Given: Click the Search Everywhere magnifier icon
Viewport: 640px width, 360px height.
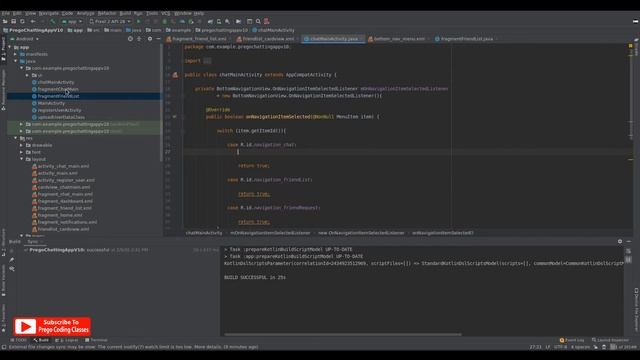Looking at the screenshot, I should point(258,21).
